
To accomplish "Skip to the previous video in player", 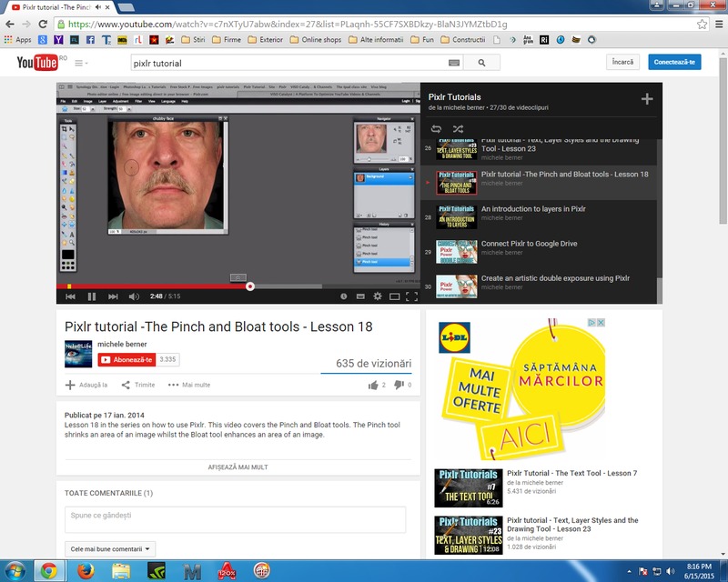I will (71, 296).
